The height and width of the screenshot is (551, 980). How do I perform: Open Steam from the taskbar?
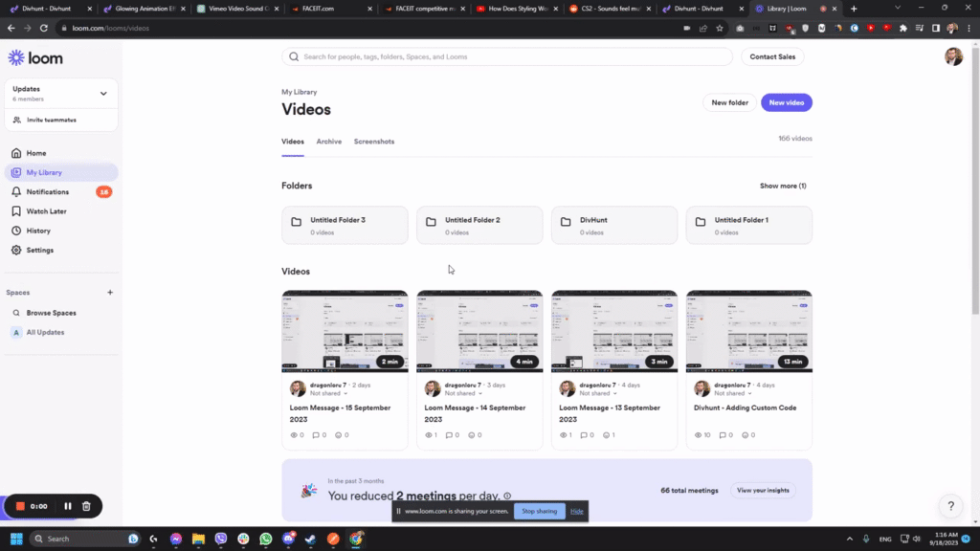(x=311, y=539)
